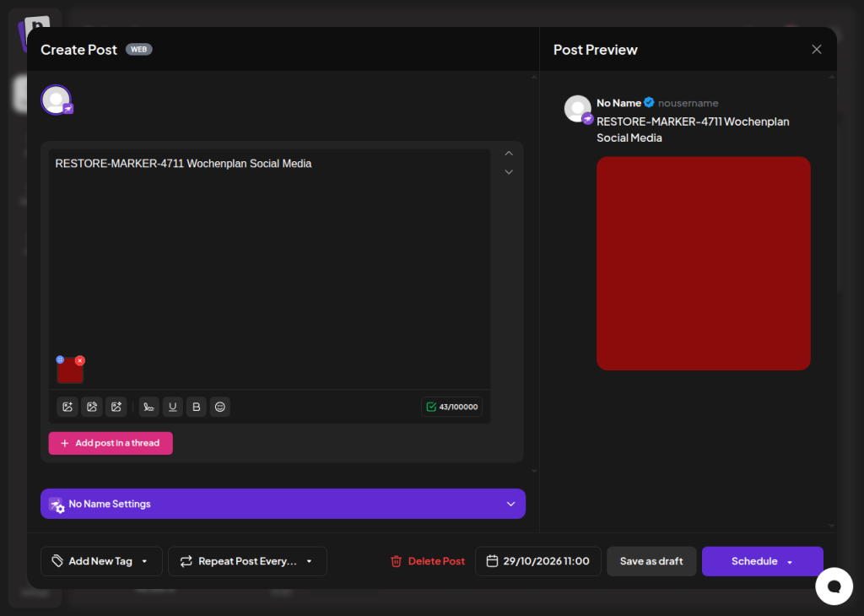The height and width of the screenshot is (616, 864).
Task: Click the 'No Name' name in preview
Action: coord(618,103)
